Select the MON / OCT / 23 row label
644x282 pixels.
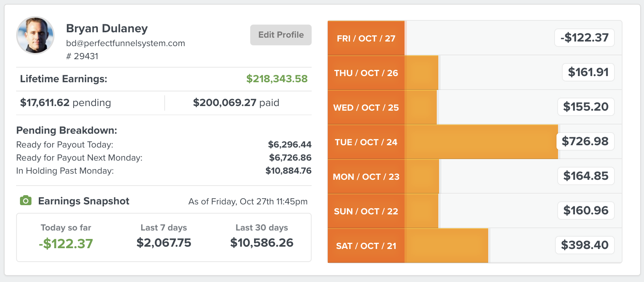point(366,177)
